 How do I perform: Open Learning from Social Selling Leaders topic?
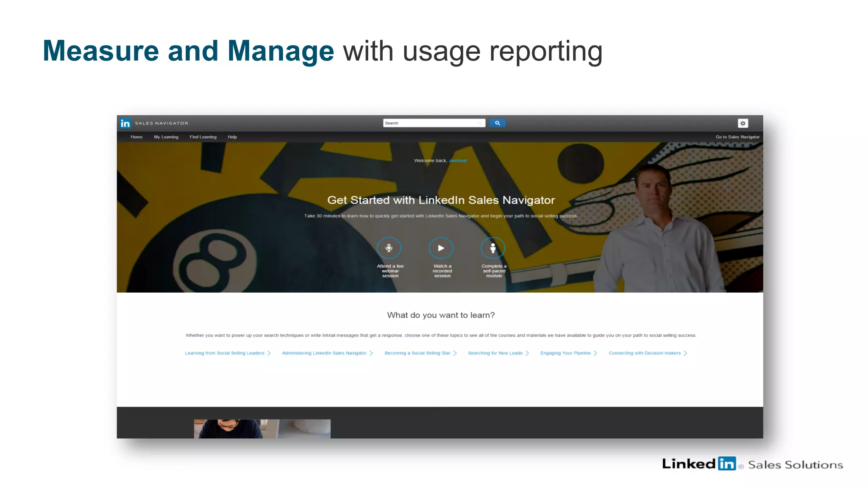[x=225, y=353]
